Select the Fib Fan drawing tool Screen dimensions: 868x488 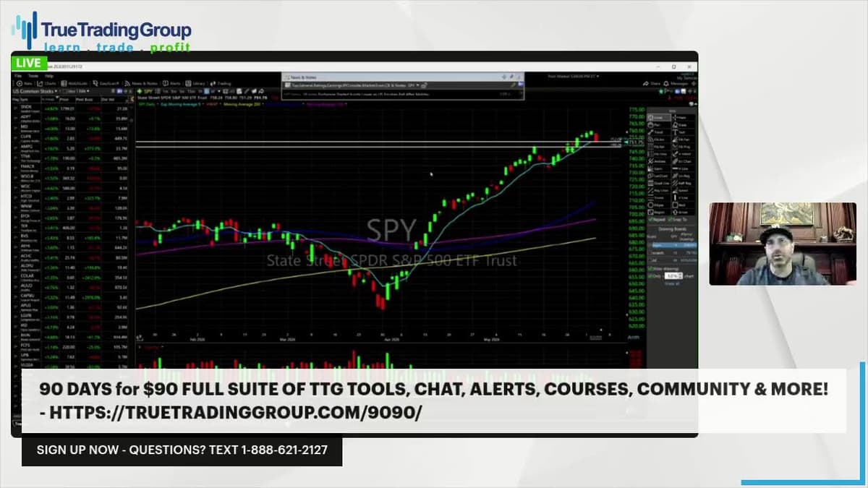coord(684,139)
